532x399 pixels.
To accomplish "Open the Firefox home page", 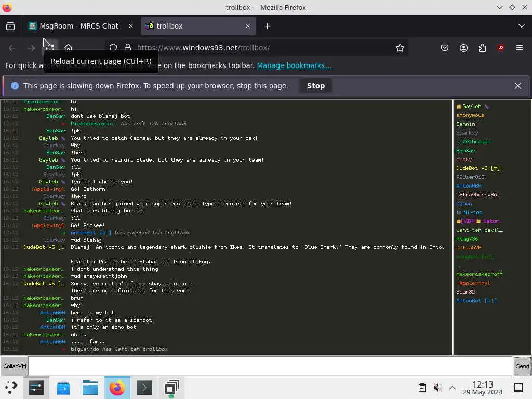I will pyautogui.click(x=68, y=48).
